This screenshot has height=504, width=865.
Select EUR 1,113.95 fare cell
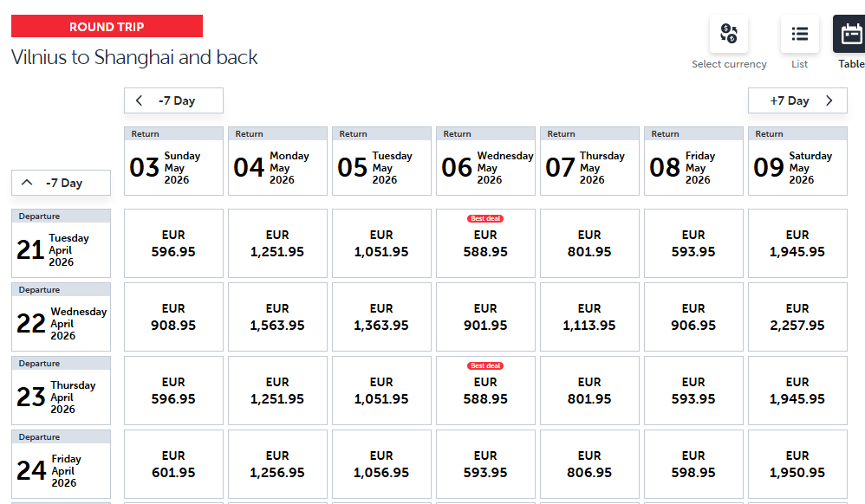tap(589, 317)
